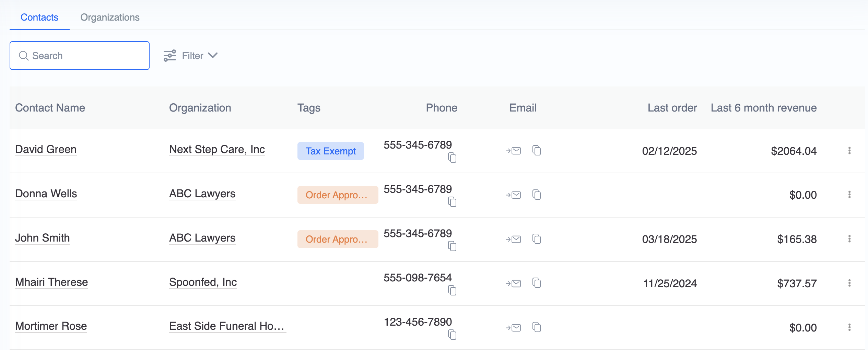Click the filter sliders icon
Viewport: 868px width, 350px height.
click(170, 56)
